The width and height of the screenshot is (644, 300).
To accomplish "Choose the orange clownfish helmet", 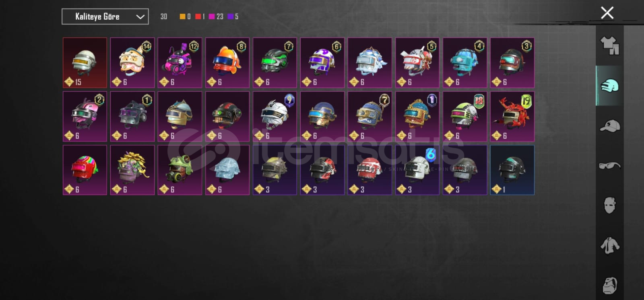I will pos(227,63).
